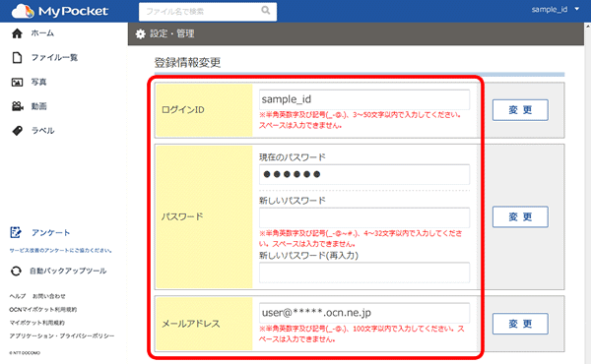
Task: Click the 登録情報変更 heading text
Action: point(187,63)
